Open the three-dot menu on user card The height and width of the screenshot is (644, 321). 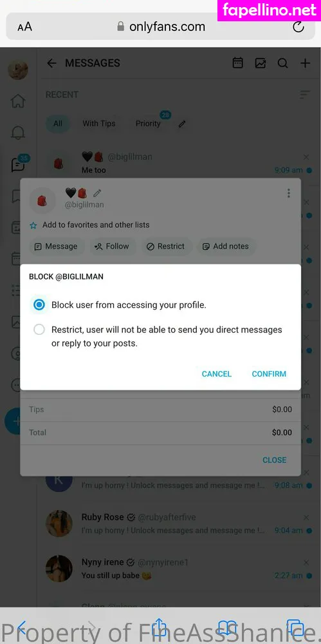289,193
